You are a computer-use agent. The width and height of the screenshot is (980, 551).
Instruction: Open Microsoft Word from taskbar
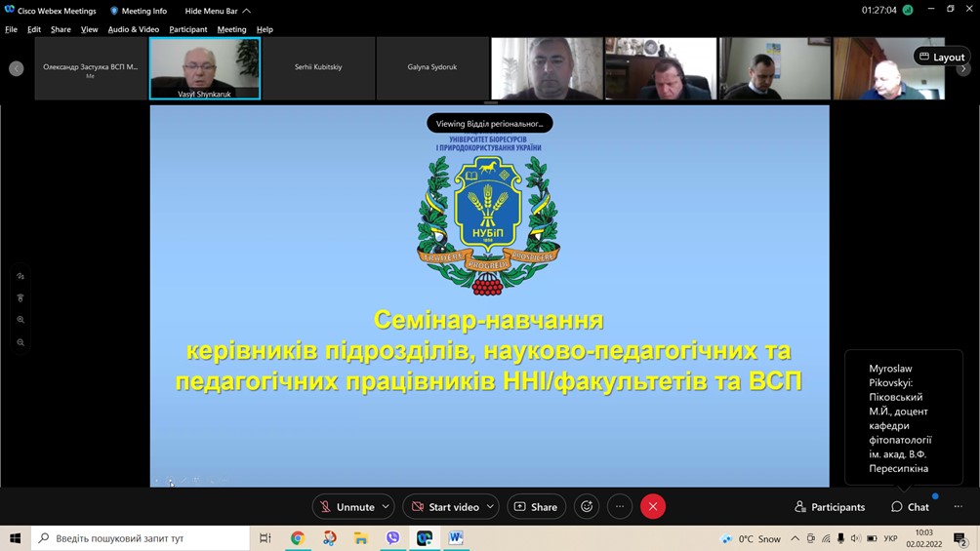point(456,538)
